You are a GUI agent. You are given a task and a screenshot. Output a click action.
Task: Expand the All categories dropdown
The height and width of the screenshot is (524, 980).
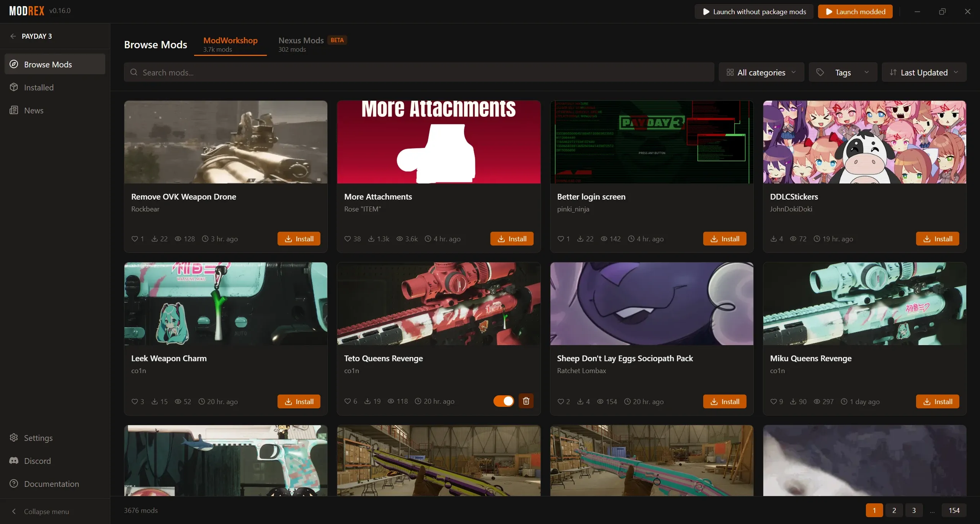click(761, 72)
